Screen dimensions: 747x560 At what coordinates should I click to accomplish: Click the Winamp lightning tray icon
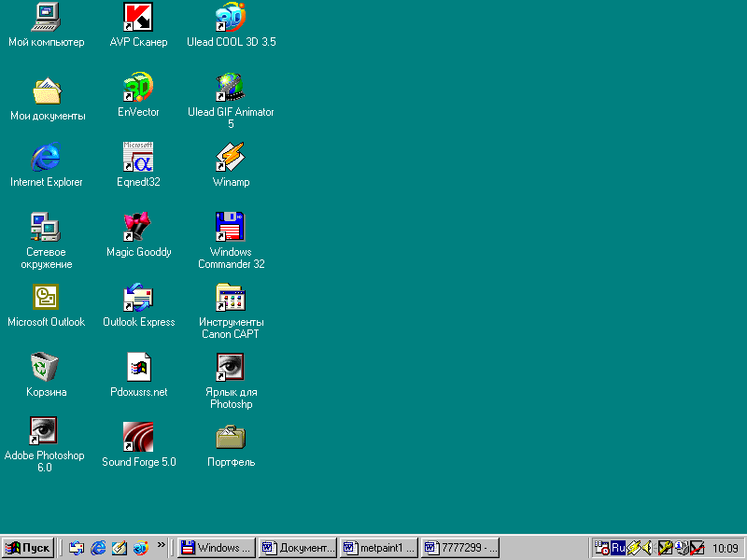[633, 548]
